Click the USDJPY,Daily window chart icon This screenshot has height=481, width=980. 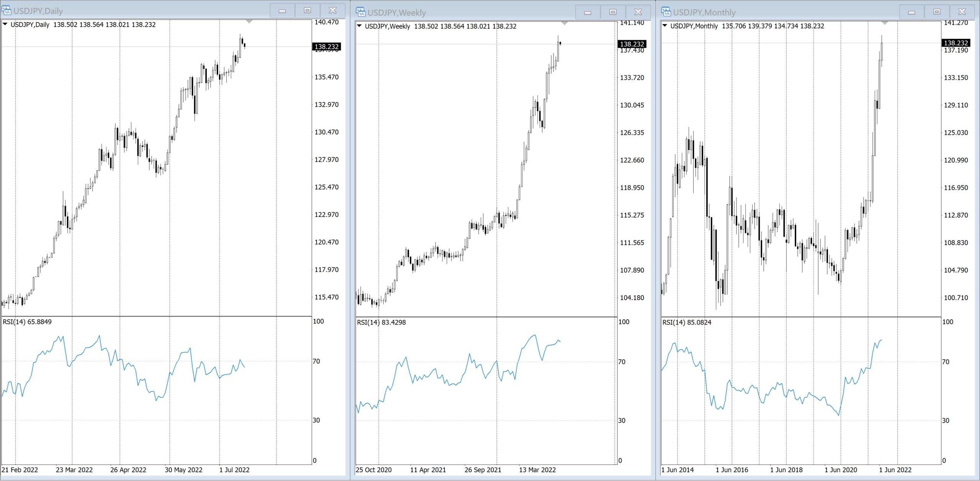tap(7, 10)
